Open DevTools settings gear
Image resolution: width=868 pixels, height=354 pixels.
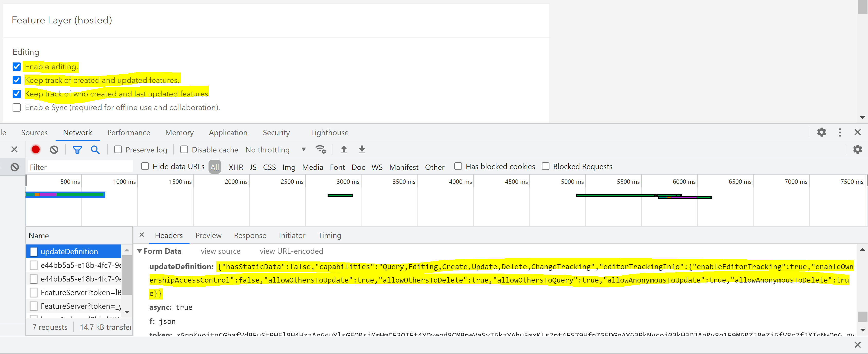pyautogui.click(x=821, y=132)
